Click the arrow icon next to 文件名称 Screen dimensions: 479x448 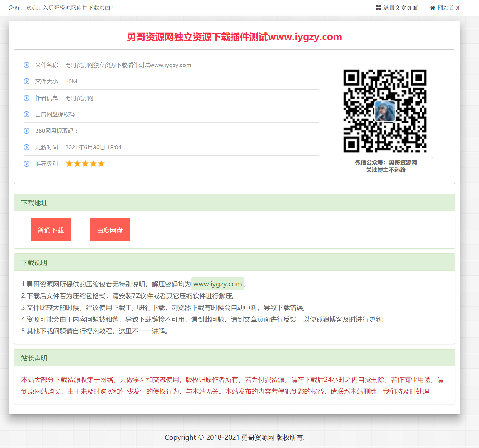(x=26, y=65)
